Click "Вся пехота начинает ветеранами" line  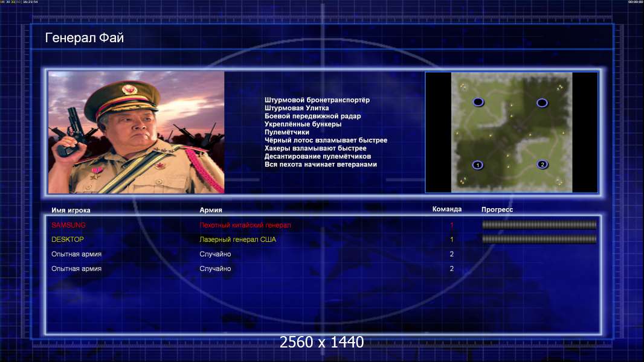[x=320, y=164]
